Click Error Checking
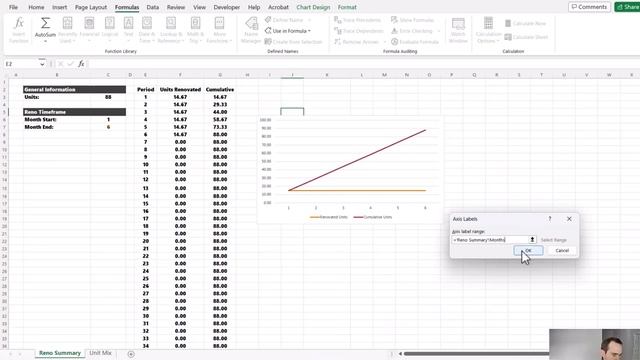 tap(411, 31)
